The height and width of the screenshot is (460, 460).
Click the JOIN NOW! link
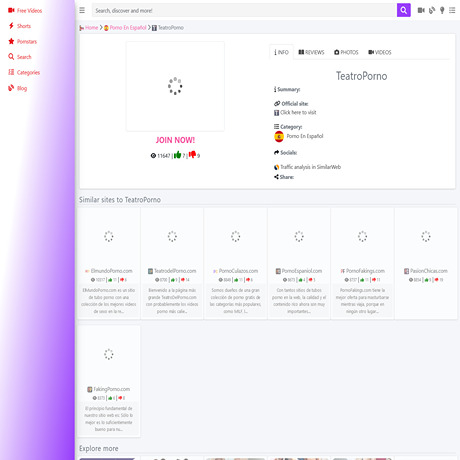tap(175, 140)
